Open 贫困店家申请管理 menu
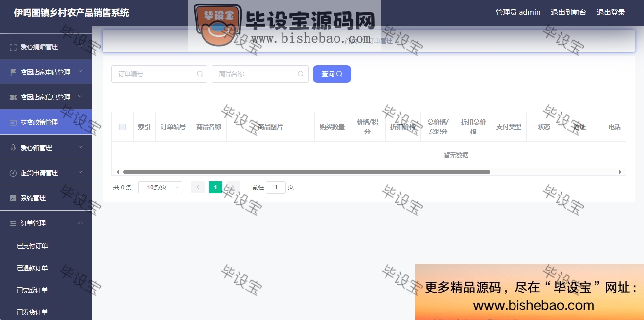Viewport: 644px width, 320px height. [x=46, y=72]
